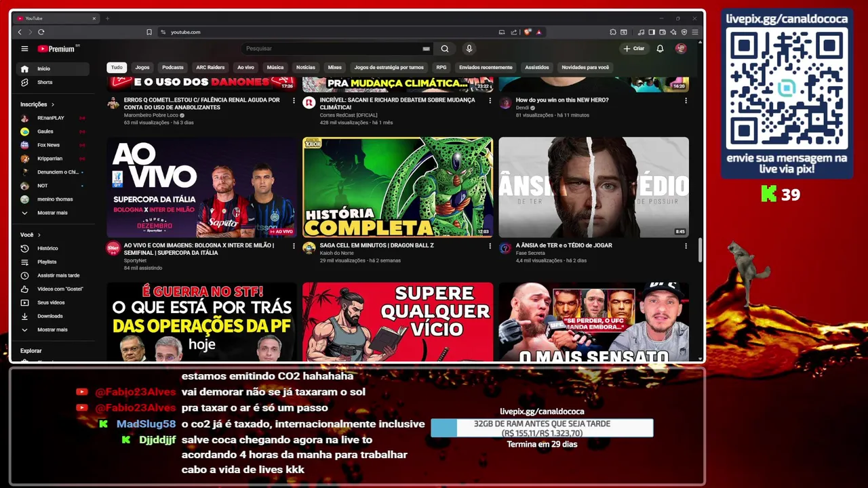Open the Gaules subscription channel
Image resolution: width=868 pixels, height=488 pixels.
click(52, 131)
